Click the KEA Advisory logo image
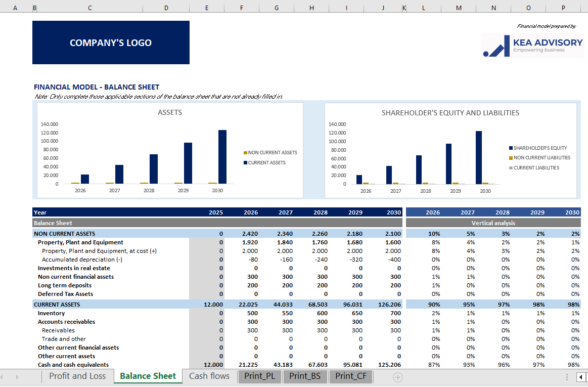Screen dimensions: 588x387 pyautogui.click(x=532, y=46)
